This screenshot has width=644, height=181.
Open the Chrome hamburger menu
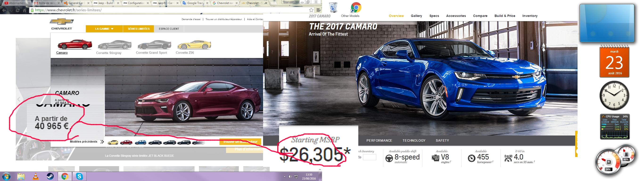click(318, 10)
